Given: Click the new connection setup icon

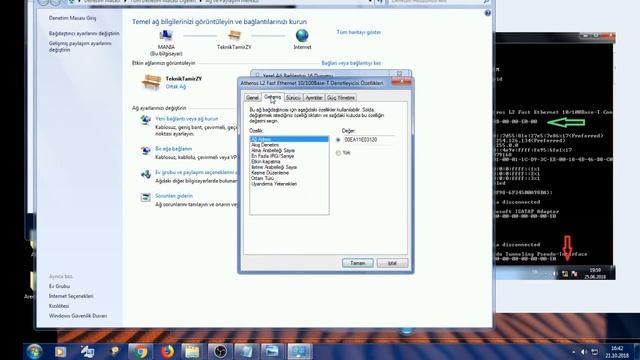Looking at the screenshot, I should click(145, 120).
